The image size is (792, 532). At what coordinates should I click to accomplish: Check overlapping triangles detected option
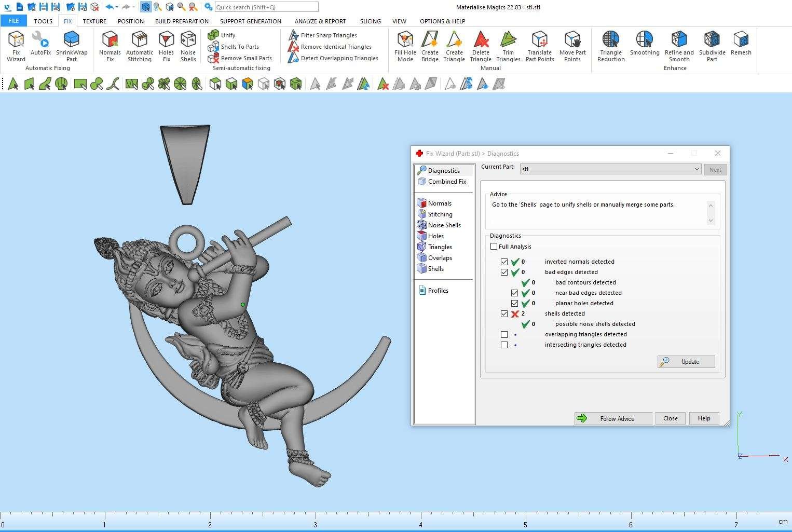click(x=504, y=335)
